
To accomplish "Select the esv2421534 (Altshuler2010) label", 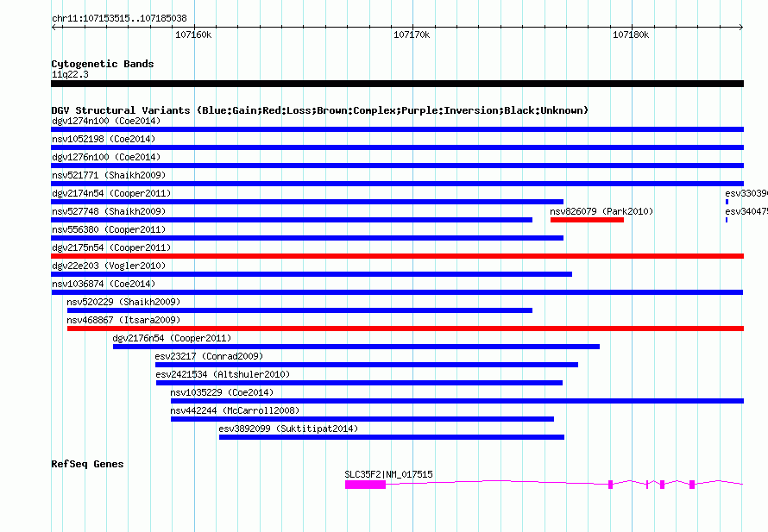I will click(x=223, y=374).
